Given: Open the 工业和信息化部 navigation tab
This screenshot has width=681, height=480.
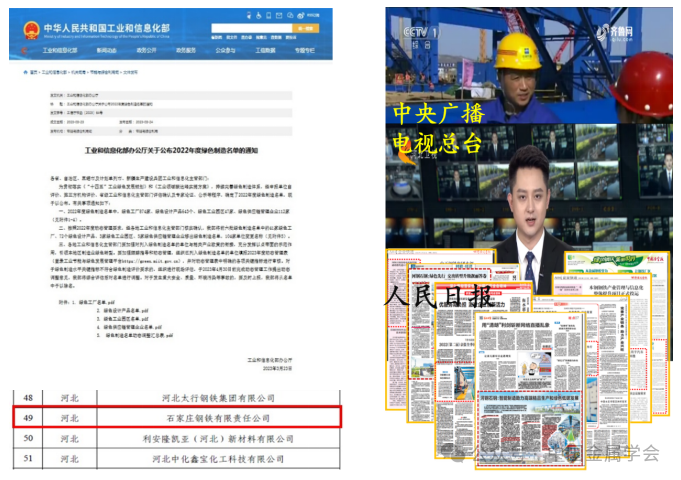Looking at the screenshot, I should coord(60,50).
